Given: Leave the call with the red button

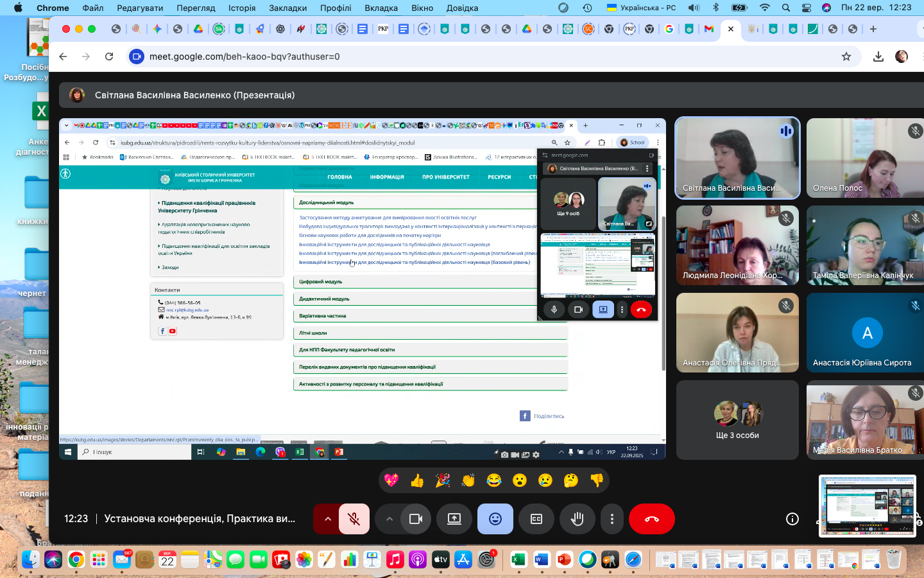Looking at the screenshot, I should point(651,519).
